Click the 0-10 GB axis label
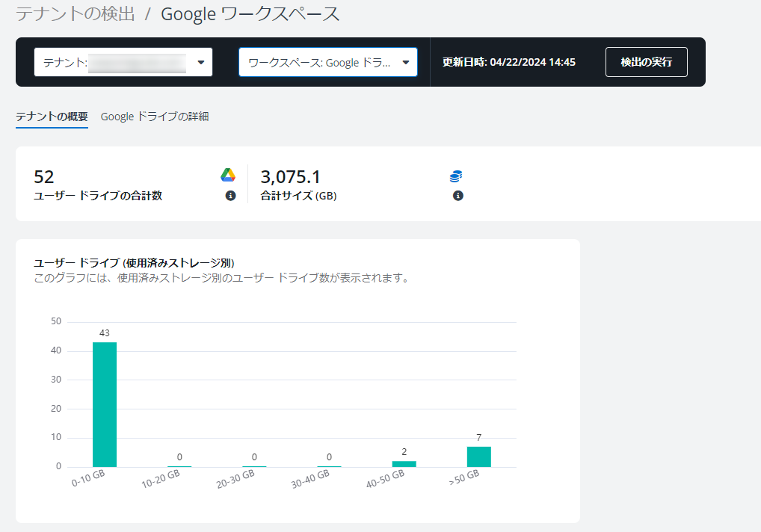Image resolution: width=761 pixels, height=532 pixels. [x=88, y=478]
